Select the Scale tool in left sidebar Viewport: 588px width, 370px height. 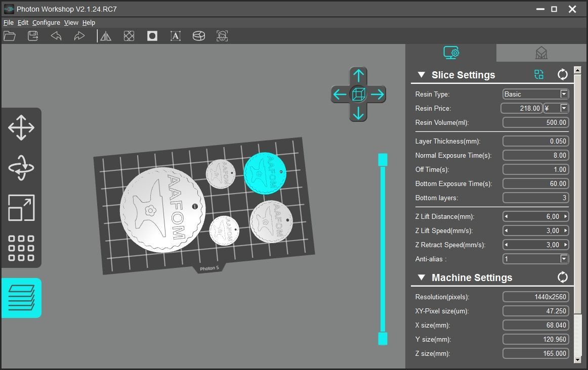coord(21,208)
